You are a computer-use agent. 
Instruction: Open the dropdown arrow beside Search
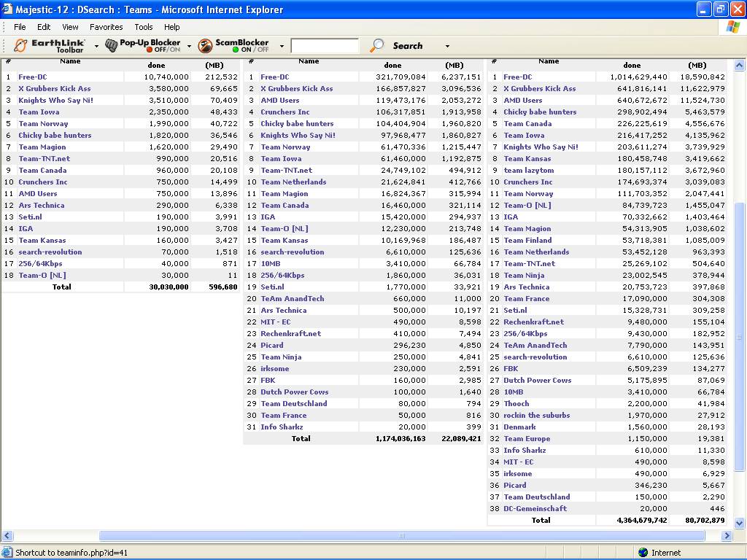coord(447,46)
